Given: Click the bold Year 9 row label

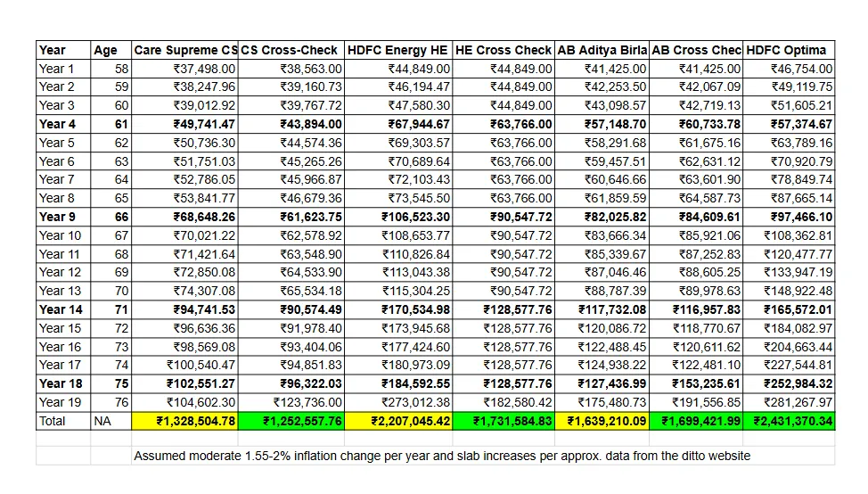Looking at the screenshot, I should (x=63, y=217).
